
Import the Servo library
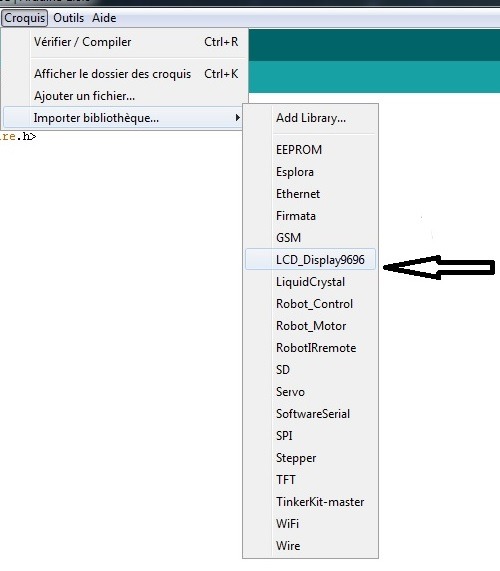311,392
